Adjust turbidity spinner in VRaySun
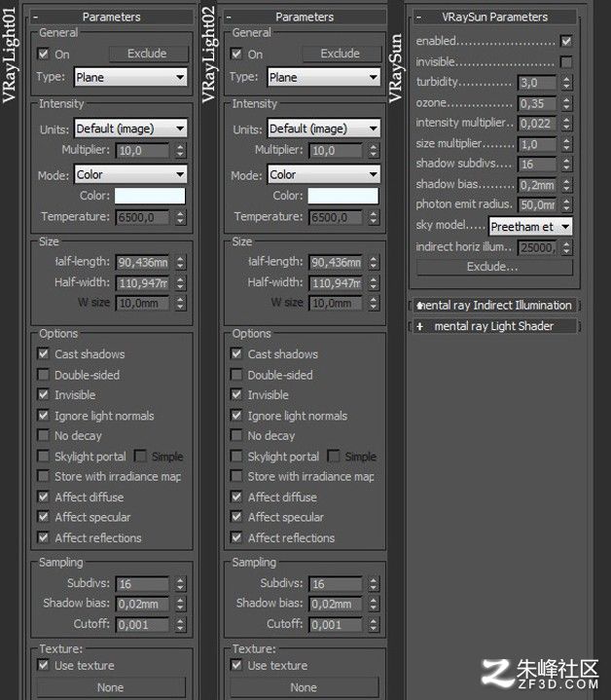The height and width of the screenshot is (700, 611). click(566, 83)
